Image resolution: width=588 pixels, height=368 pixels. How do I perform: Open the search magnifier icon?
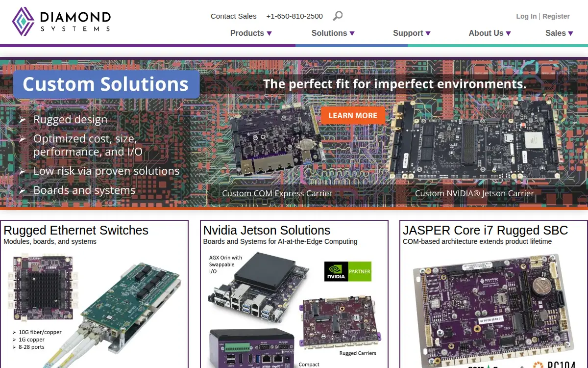pyautogui.click(x=338, y=16)
